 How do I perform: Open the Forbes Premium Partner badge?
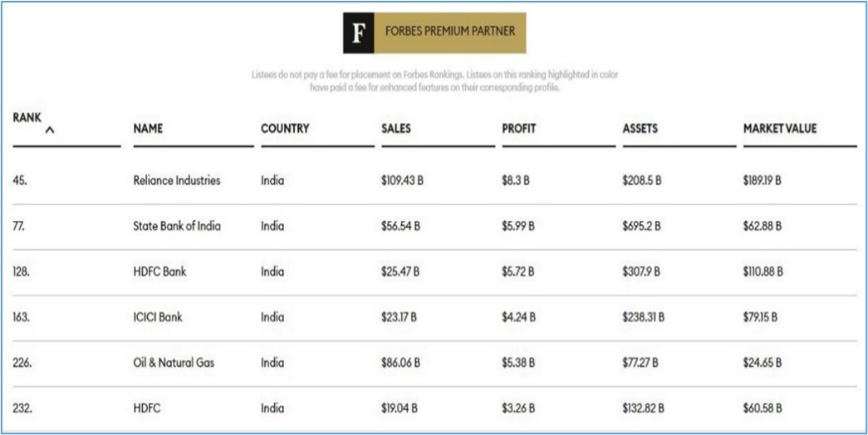tap(434, 33)
